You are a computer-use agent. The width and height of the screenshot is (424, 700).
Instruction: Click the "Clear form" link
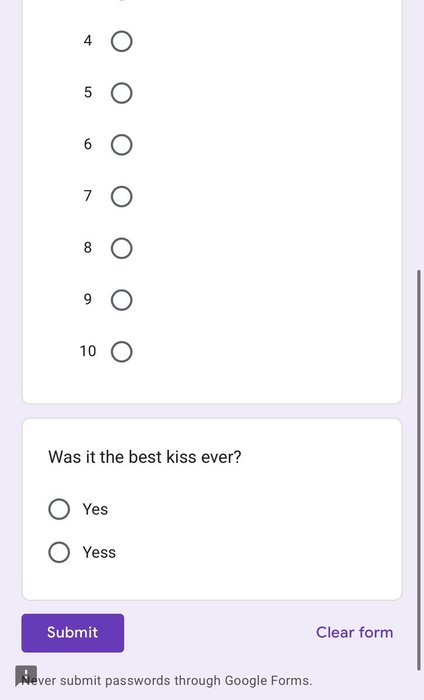[x=354, y=632]
